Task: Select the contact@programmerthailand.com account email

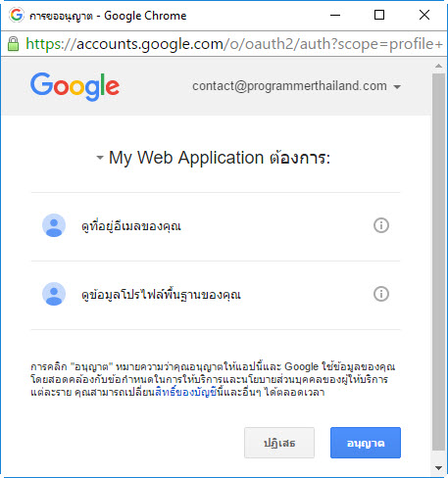Action: (289, 86)
